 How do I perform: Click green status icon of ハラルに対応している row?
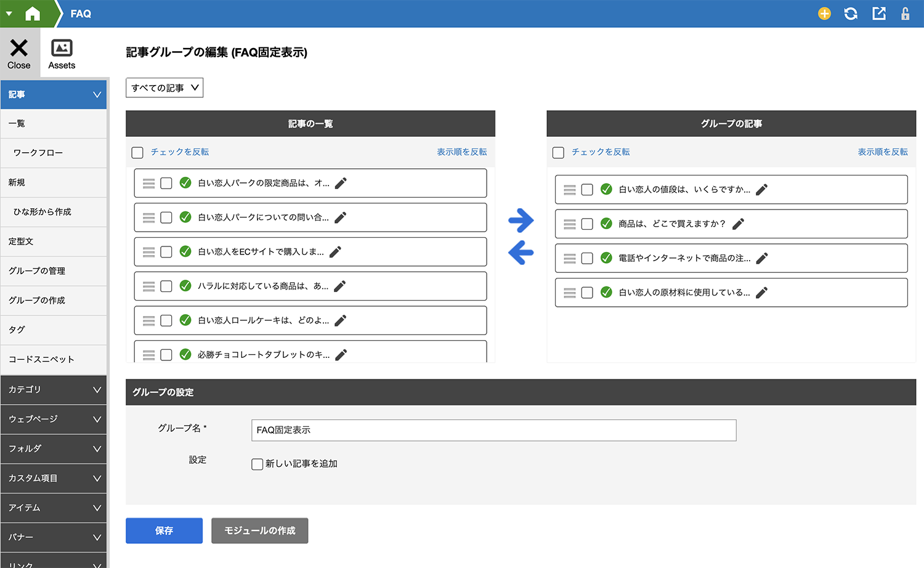185,286
